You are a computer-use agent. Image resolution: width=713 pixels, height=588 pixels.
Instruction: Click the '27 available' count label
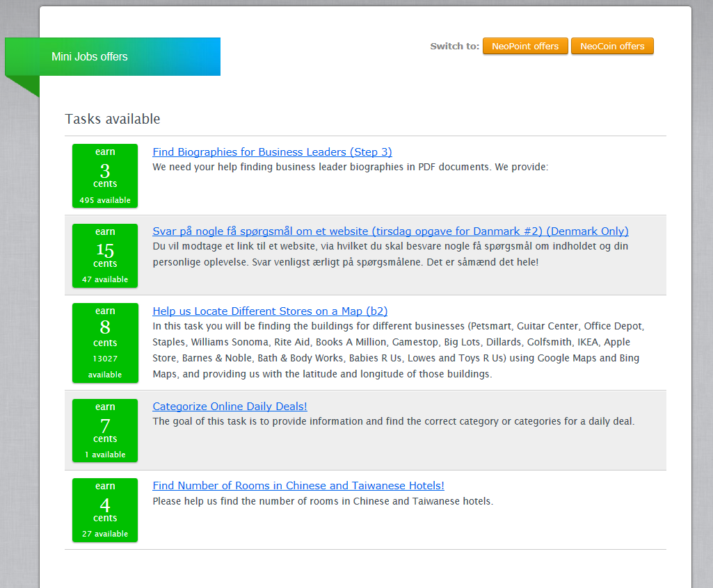pyautogui.click(x=105, y=534)
